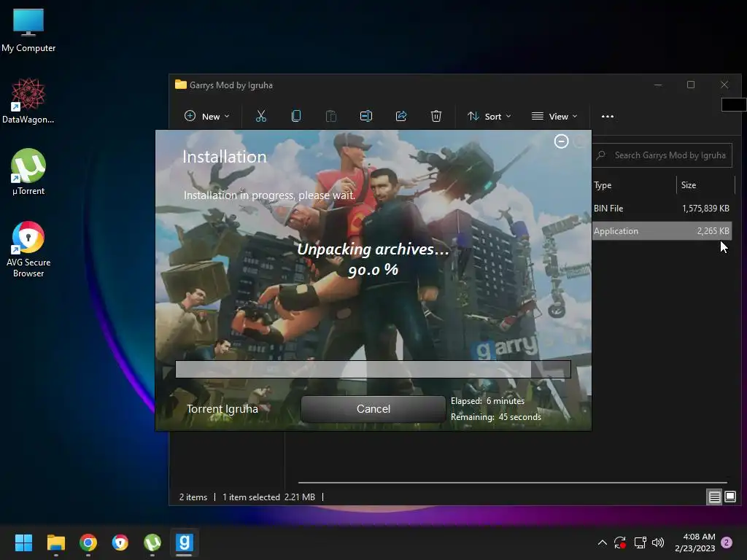Cancel the installation
747x560 pixels.
tap(373, 409)
